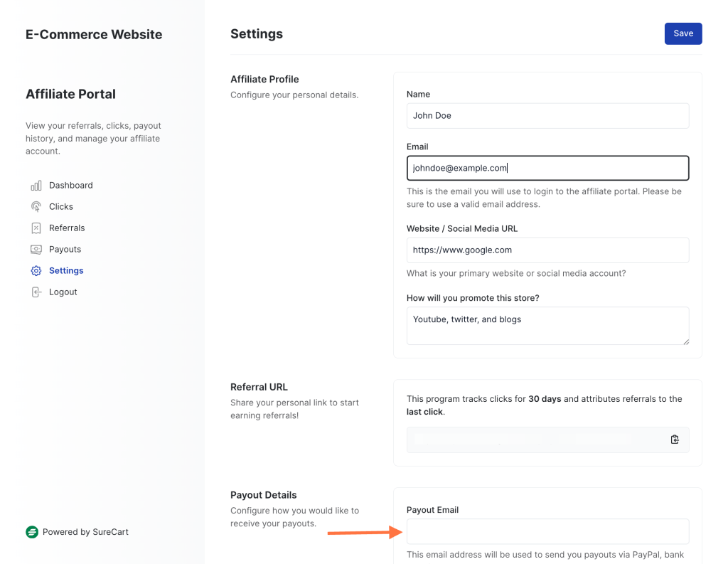Click the Clicks cursor icon
Viewport: 728px width, 564px height.
tap(36, 206)
